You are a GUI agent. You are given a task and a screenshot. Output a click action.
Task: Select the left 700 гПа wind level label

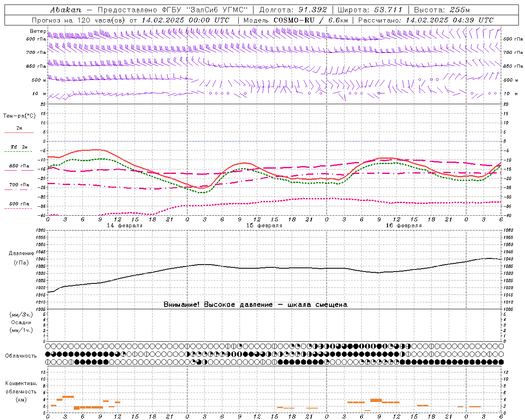pyautogui.click(x=36, y=52)
